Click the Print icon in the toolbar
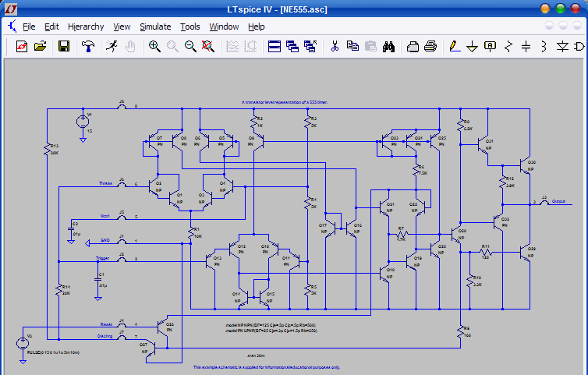This screenshot has width=588, height=375. coord(430,47)
